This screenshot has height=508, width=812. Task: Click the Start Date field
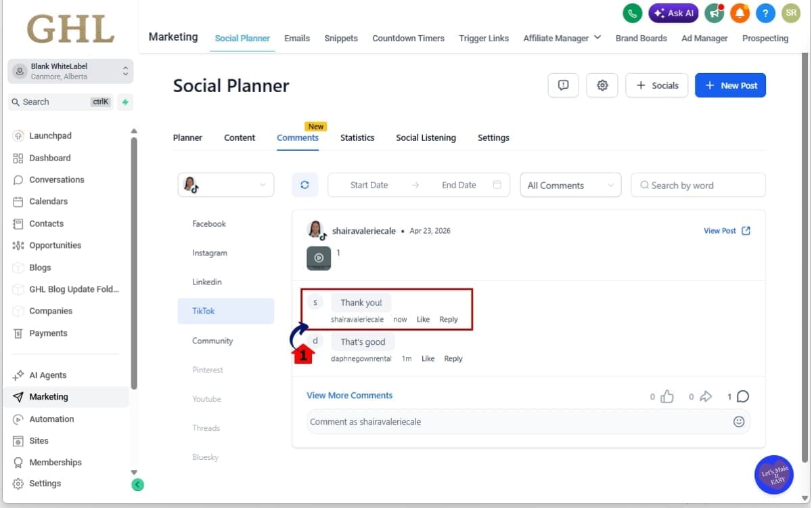coord(369,185)
